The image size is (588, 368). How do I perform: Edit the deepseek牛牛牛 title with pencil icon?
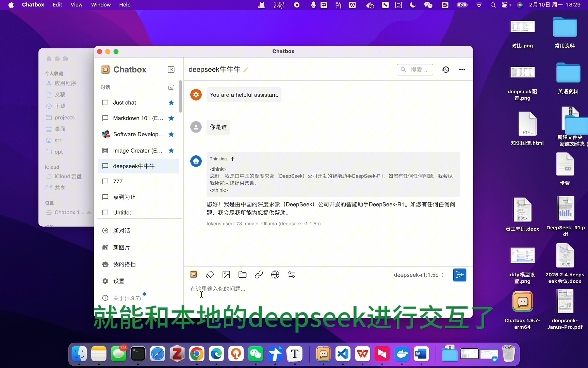[246, 70]
